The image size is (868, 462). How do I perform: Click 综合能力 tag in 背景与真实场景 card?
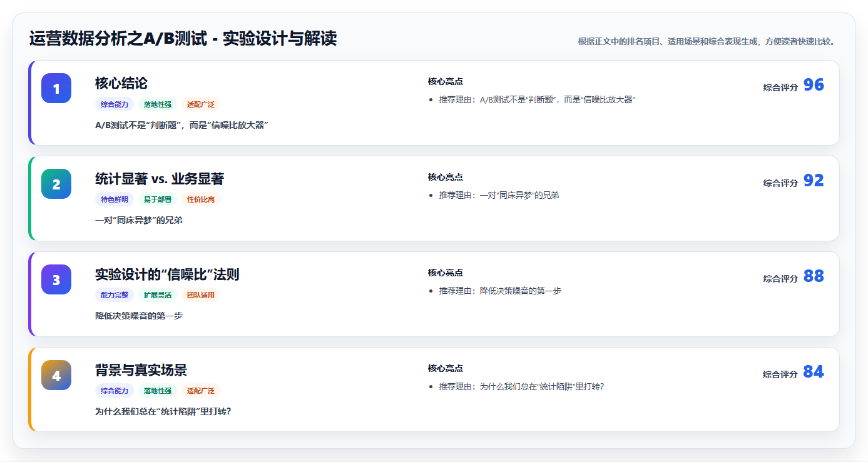tap(115, 391)
